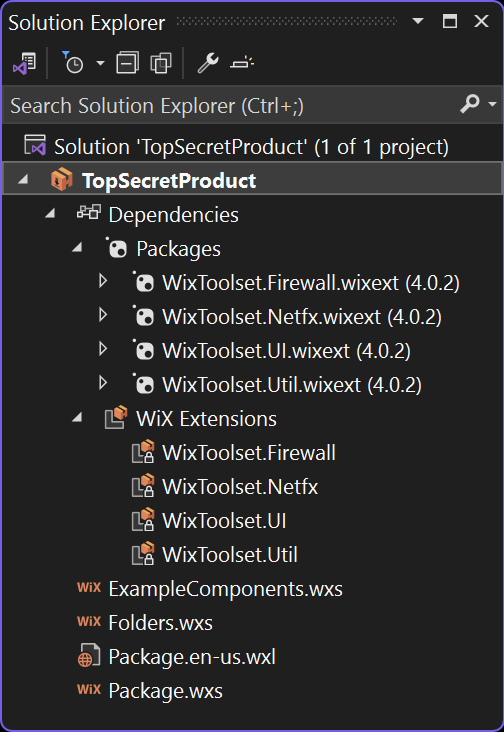The width and height of the screenshot is (504, 732).
Task: Click in Search Solution Explorer field
Action: click(x=231, y=106)
